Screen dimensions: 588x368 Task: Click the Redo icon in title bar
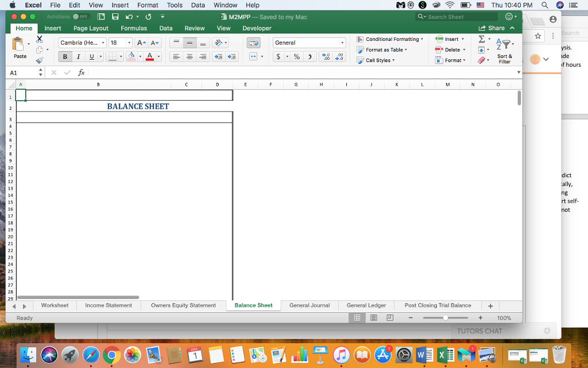tap(148, 17)
